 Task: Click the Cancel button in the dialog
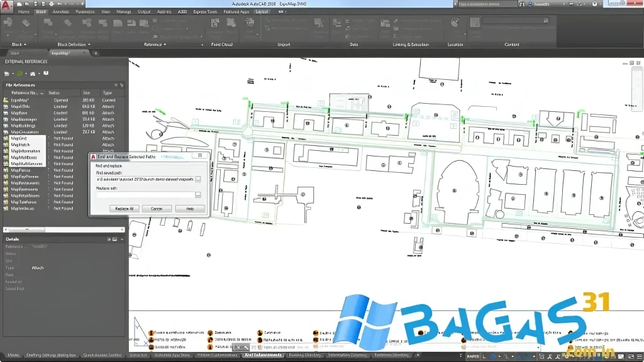pos(157,209)
